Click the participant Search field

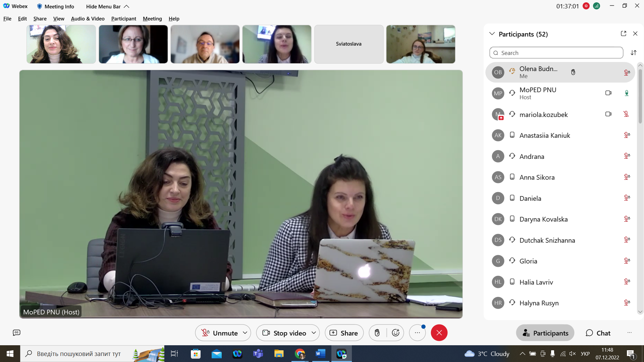coord(556,53)
